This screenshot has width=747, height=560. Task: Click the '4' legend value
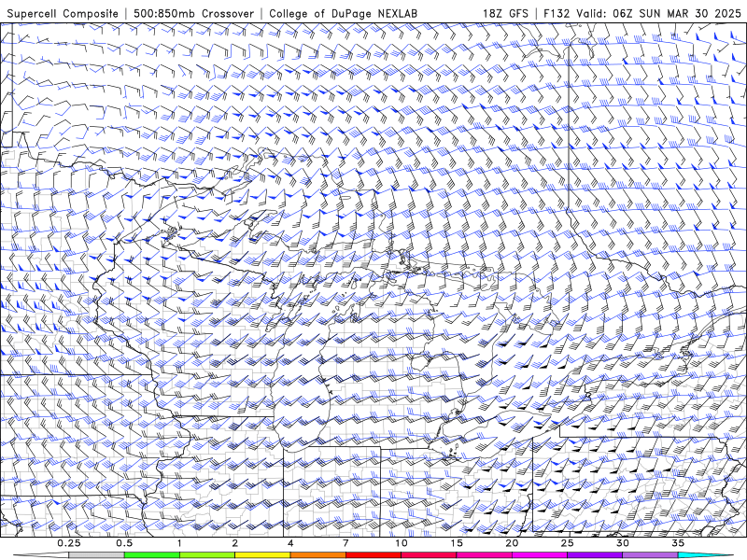pyautogui.click(x=290, y=543)
